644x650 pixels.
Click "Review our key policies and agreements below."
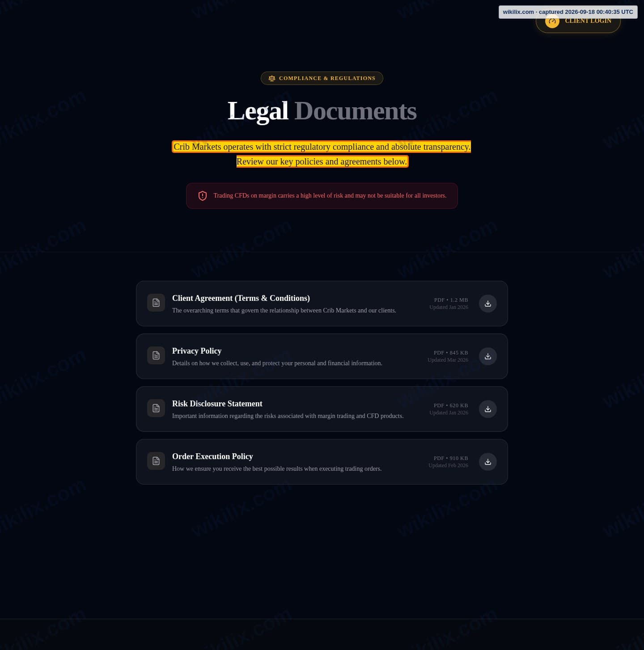322,161
